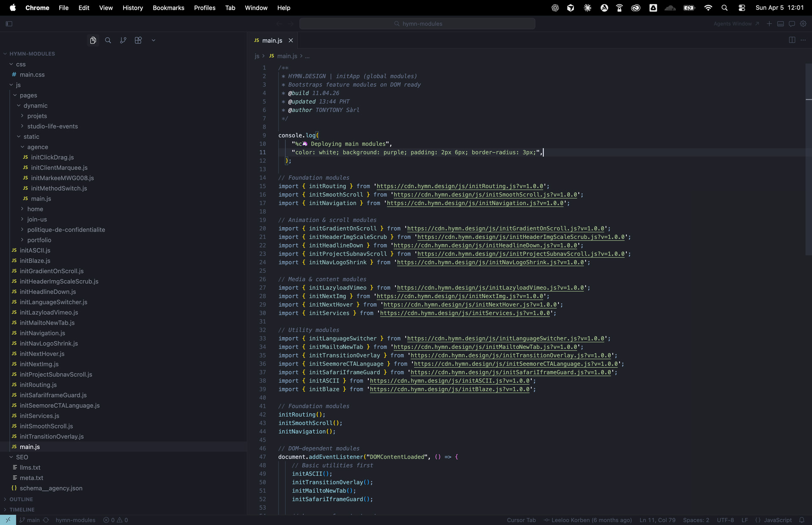
Task: Toggle the chat panel icon
Action: [792, 24]
